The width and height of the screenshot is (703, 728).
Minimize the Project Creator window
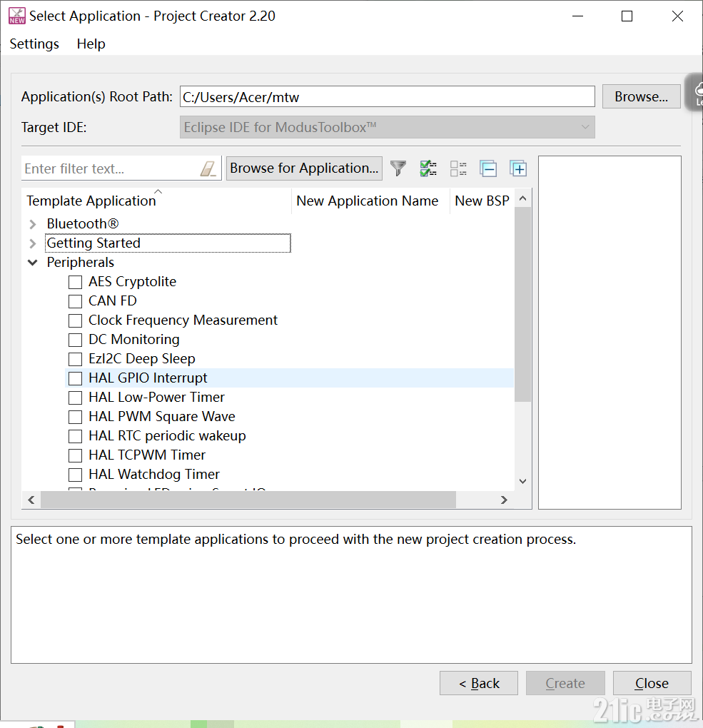[x=577, y=16]
